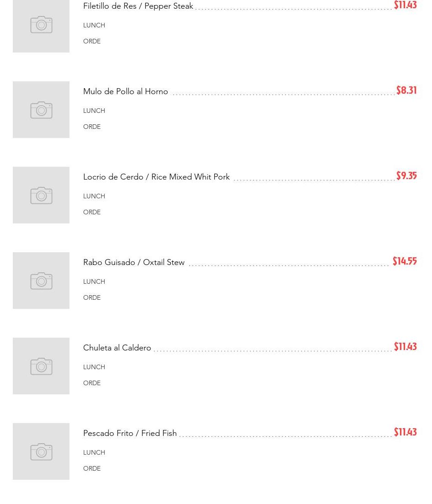
Task: Open the Mulo de Pollo placeholder image
Action: point(41,110)
